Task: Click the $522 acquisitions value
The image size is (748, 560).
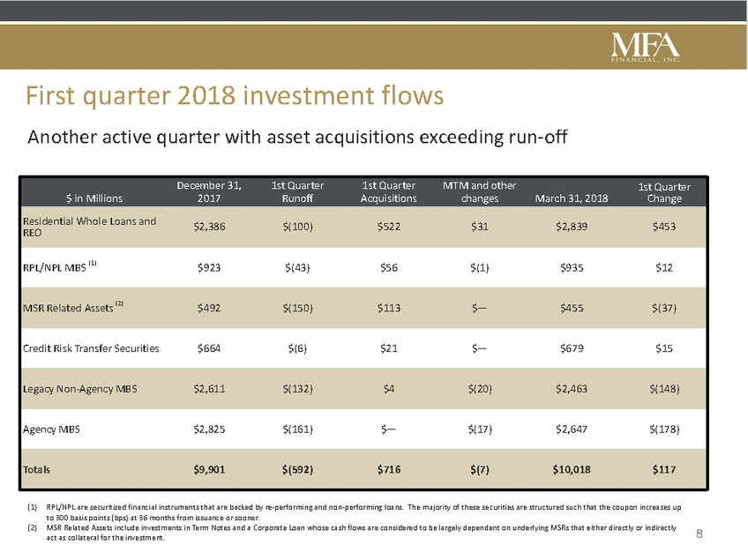Action: point(389,227)
